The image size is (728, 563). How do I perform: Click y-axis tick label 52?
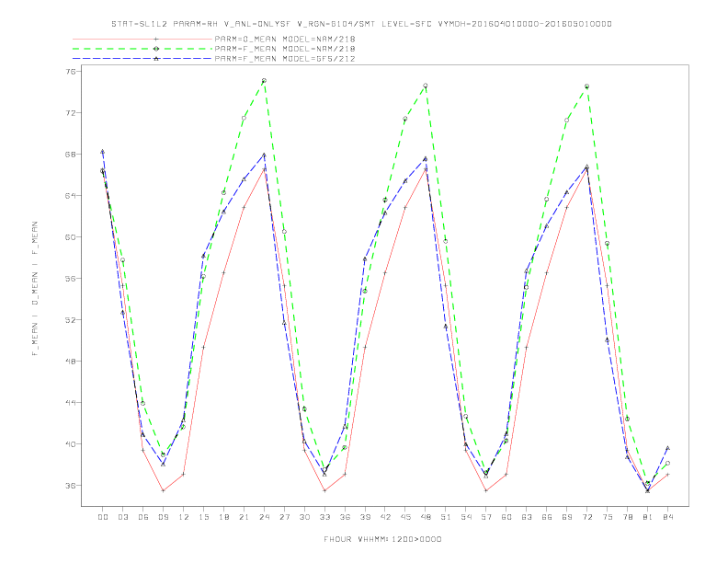point(73,319)
